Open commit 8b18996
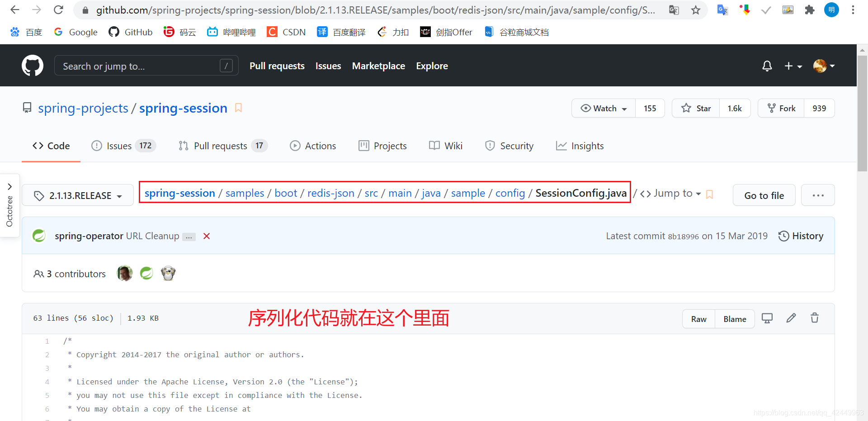The image size is (868, 421). click(x=683, y=237)
